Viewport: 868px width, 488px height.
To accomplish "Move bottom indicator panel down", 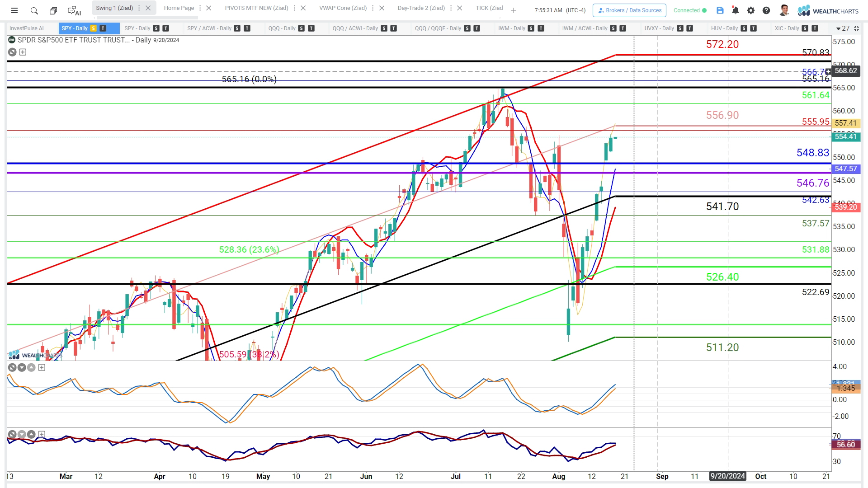I will (x=22, y=434).
